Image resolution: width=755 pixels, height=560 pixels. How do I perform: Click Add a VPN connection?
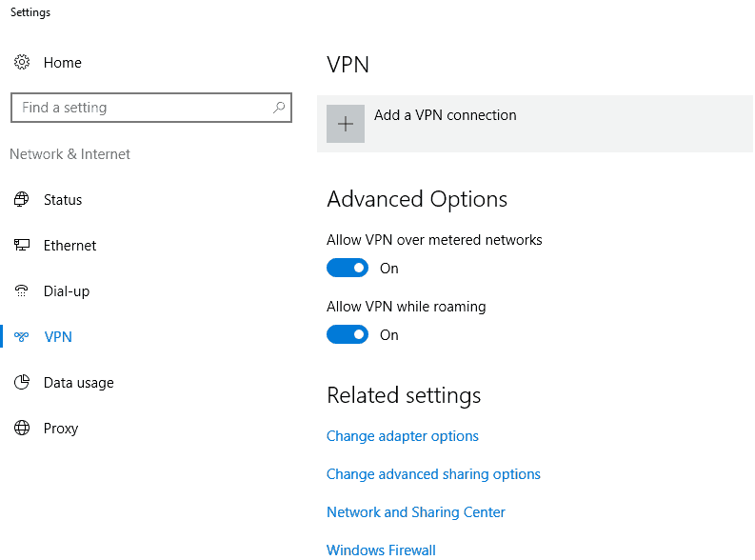coord(446,115)
